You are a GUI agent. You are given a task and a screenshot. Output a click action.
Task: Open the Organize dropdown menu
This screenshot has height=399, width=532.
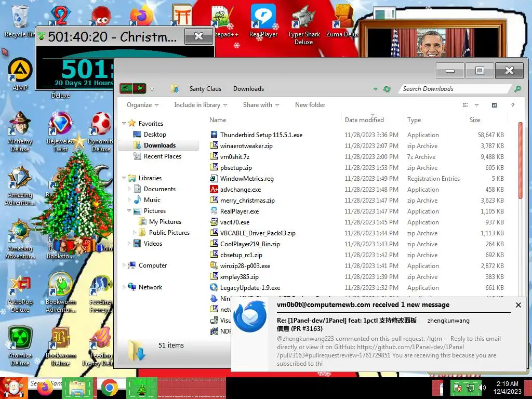click(142, 105)
